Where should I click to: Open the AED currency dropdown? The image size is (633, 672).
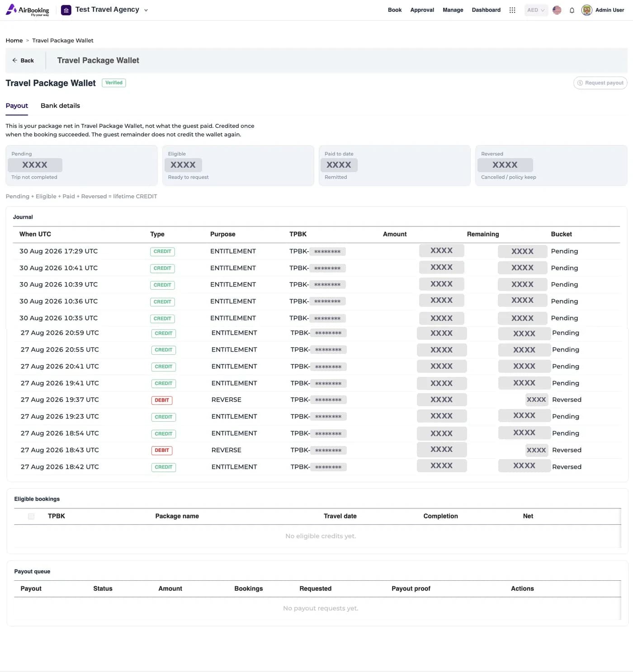[536, 10]
